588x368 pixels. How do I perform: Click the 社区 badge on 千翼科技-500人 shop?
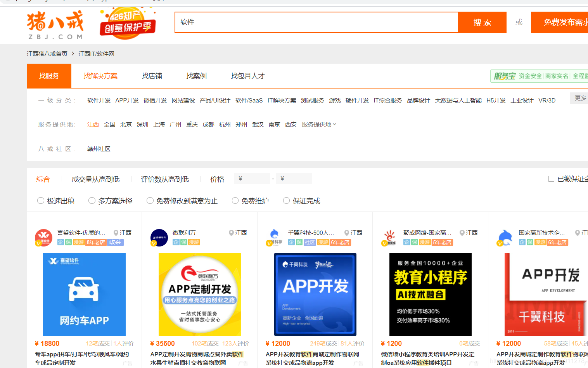(x=310, y=242)
